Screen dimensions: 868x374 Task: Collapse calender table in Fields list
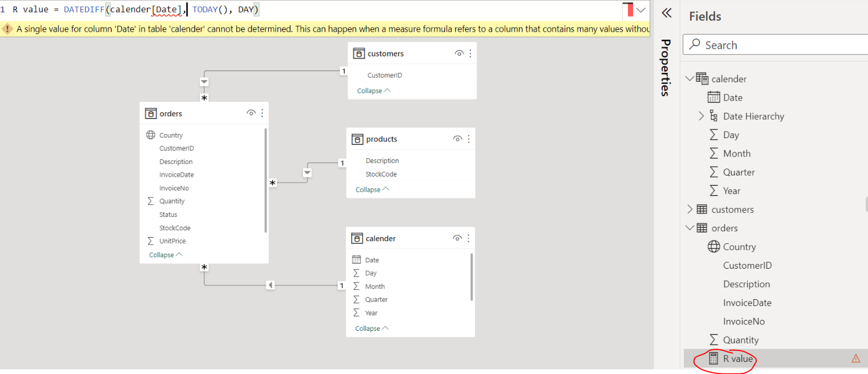tap(690, 79)
